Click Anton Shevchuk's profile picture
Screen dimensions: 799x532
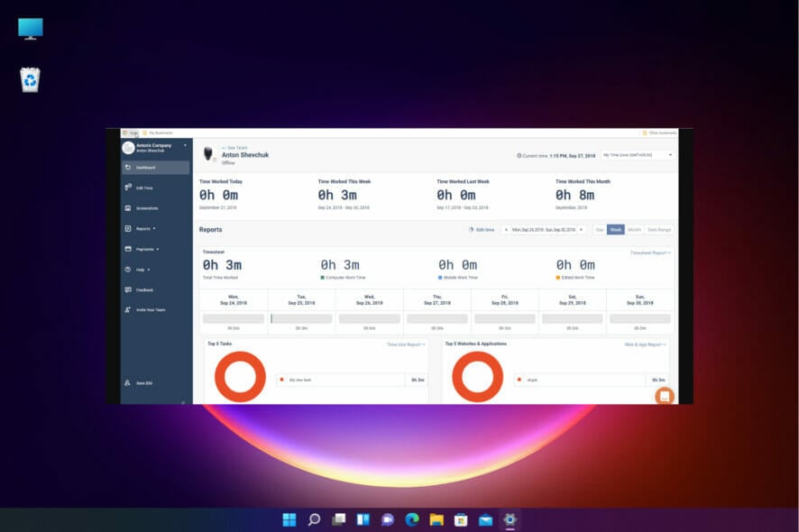click(208, 154)
